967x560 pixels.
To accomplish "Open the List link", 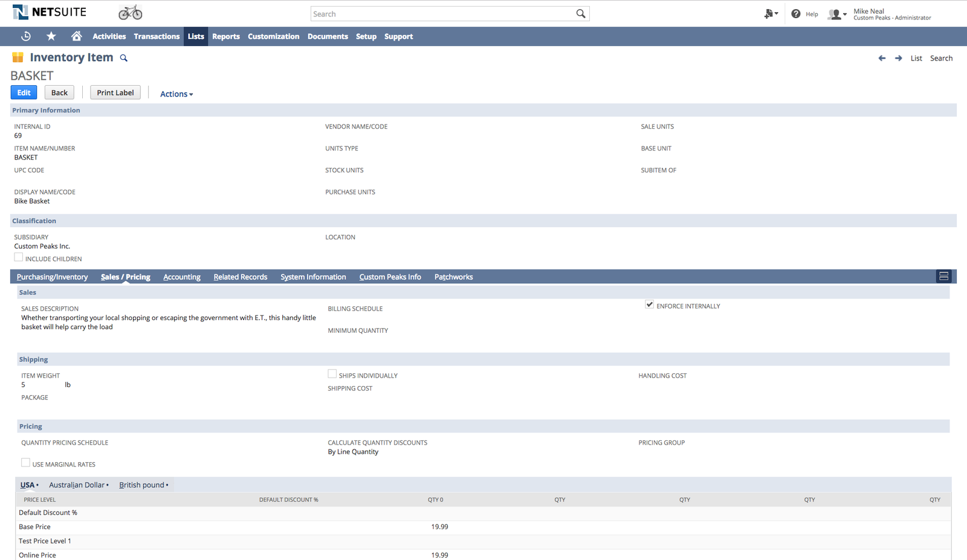I will (916, 58).
